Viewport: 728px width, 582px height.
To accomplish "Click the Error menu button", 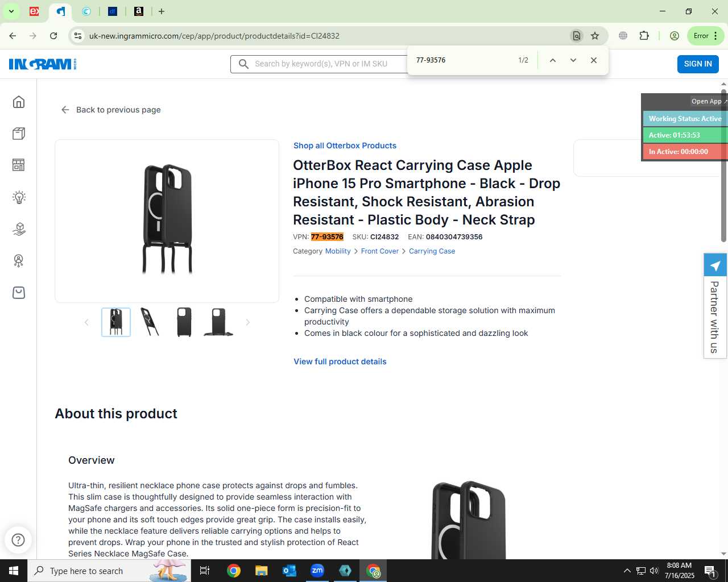I will point(706,36).
